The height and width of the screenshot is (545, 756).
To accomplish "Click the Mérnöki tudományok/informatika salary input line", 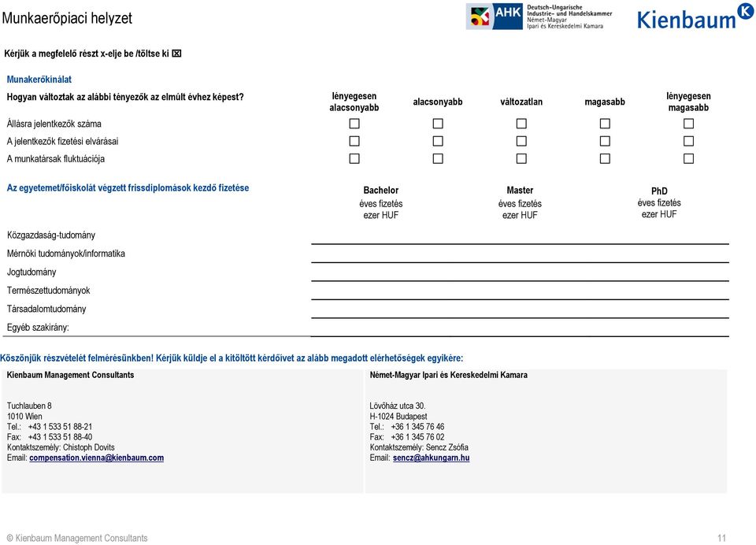I will (x=520, y=254).
